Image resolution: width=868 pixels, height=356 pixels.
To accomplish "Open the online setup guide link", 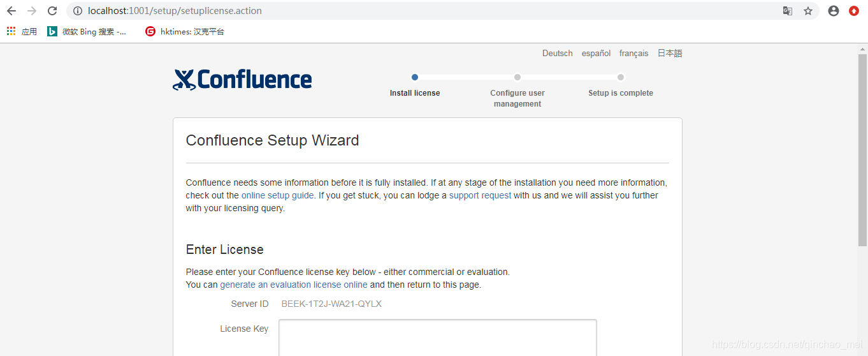I will (278, 195).
